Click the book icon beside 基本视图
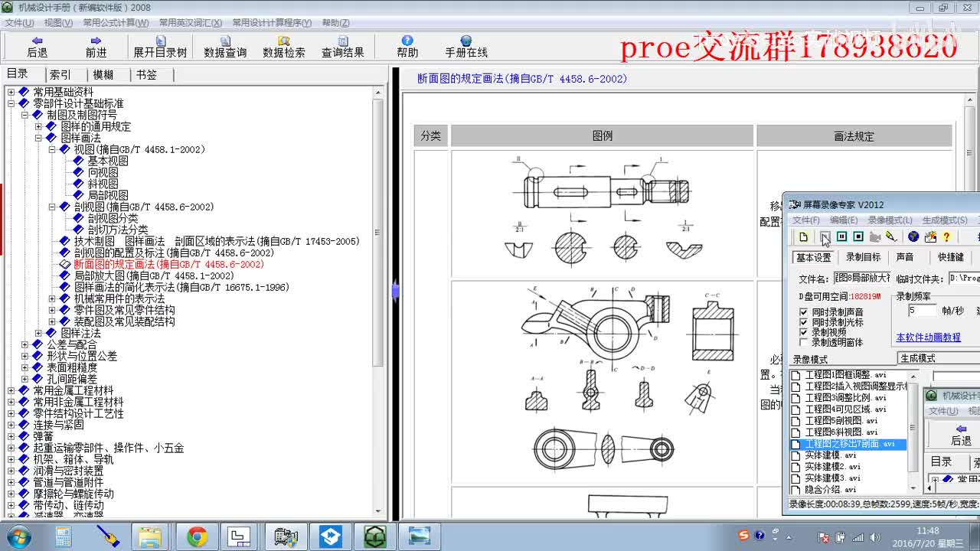Viewport: 980px width, 551px height. (78, 161)
